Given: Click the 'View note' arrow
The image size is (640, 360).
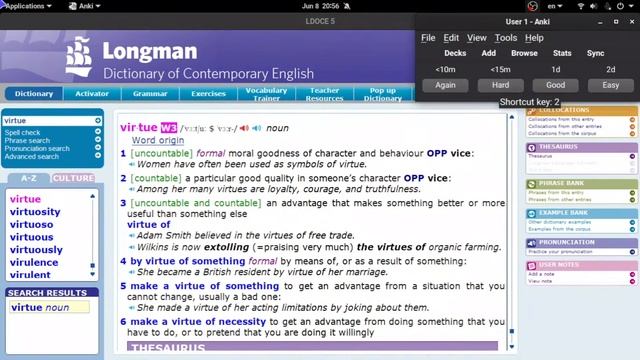Looking at the screenshot, I should 632,281.
